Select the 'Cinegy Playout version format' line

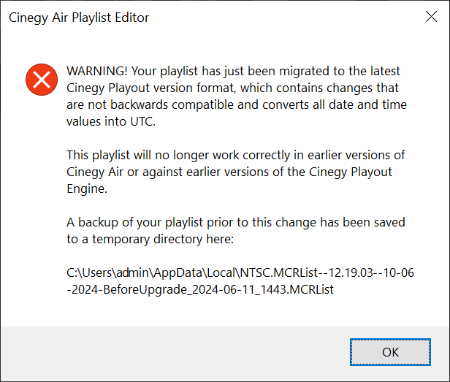click(232, 88)
